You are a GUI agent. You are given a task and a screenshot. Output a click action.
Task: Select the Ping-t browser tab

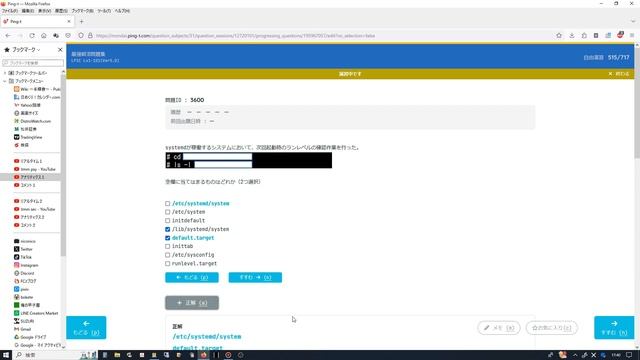(x=37, y=21)
